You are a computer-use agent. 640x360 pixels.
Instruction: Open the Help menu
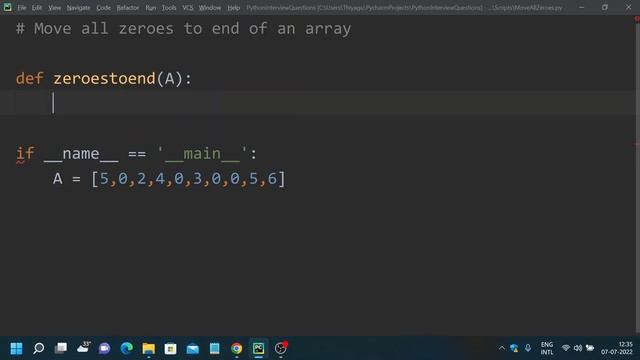point(233,8)
